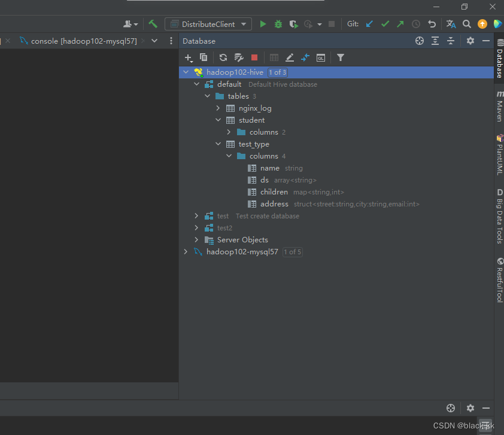Expand all nodes in Database panel

(x=435, y=41)
